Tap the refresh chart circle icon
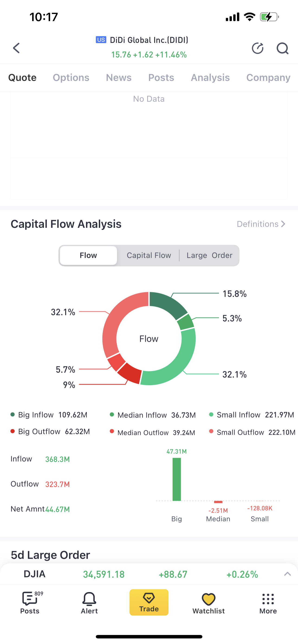Viewport: 298px width, 644px height. click(x=257, y=48)
